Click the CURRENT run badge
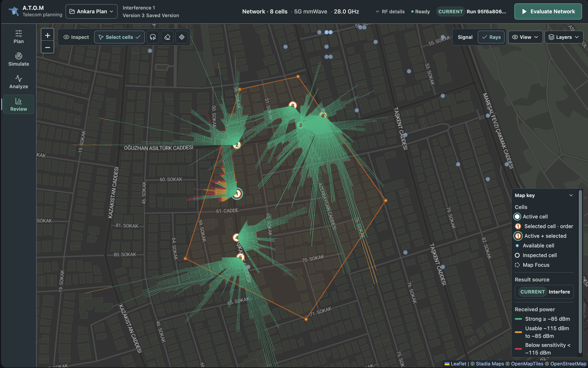The width and height of the screenshot is (588, 368). tap(450, 11)
